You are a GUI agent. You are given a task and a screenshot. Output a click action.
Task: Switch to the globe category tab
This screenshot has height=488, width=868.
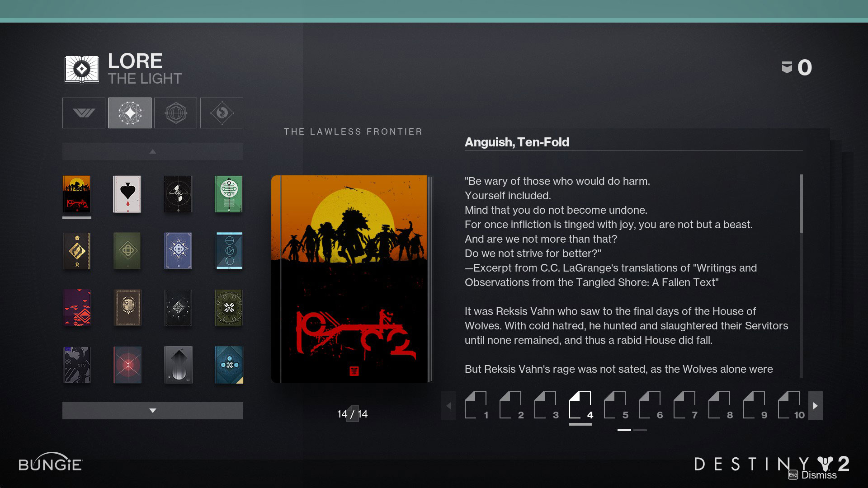click(x=175, y=113)
